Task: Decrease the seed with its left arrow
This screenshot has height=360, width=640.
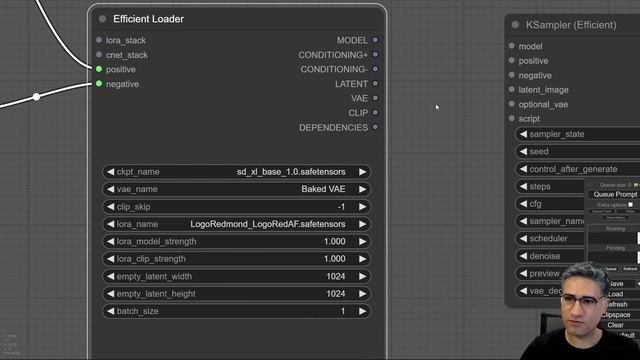Action: [x=523, y=151]
